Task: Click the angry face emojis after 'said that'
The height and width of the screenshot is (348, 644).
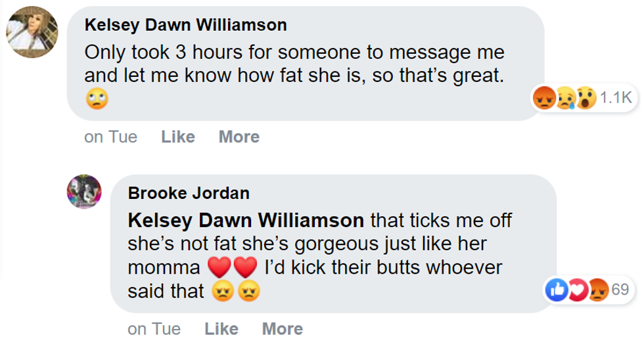Action: point(236,292)
